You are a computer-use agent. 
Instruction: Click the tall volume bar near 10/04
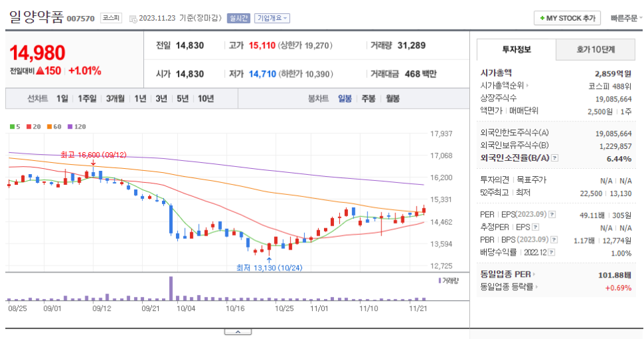[x=171, y=288]
